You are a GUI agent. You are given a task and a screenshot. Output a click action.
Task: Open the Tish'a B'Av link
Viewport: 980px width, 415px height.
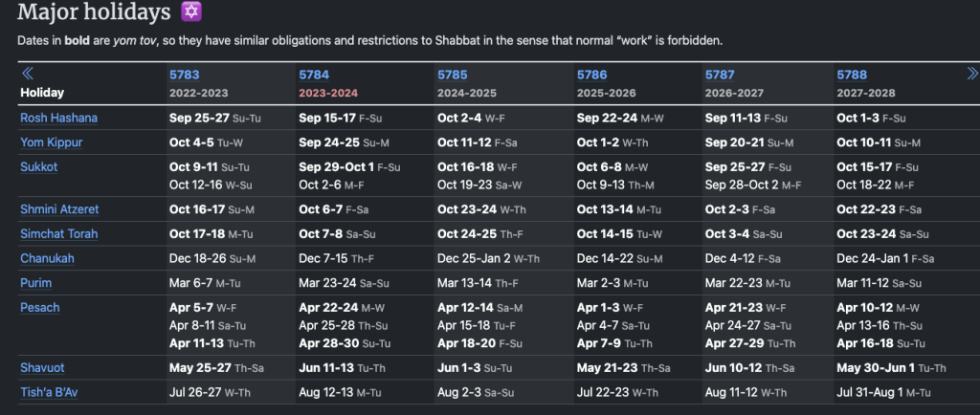[48, 391]
